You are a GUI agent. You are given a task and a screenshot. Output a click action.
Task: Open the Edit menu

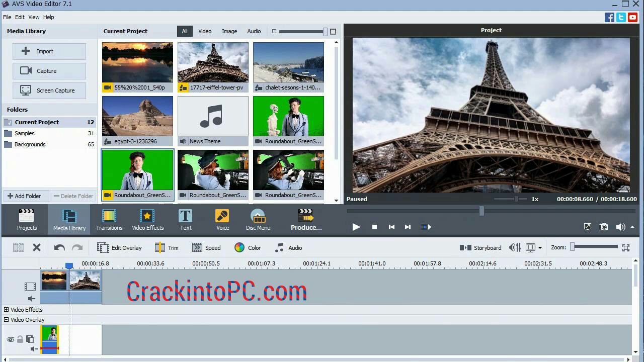point(20,17)
